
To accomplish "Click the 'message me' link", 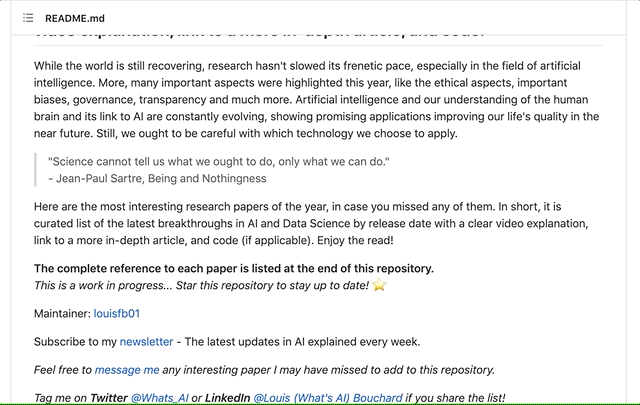I will click(127, 369).
